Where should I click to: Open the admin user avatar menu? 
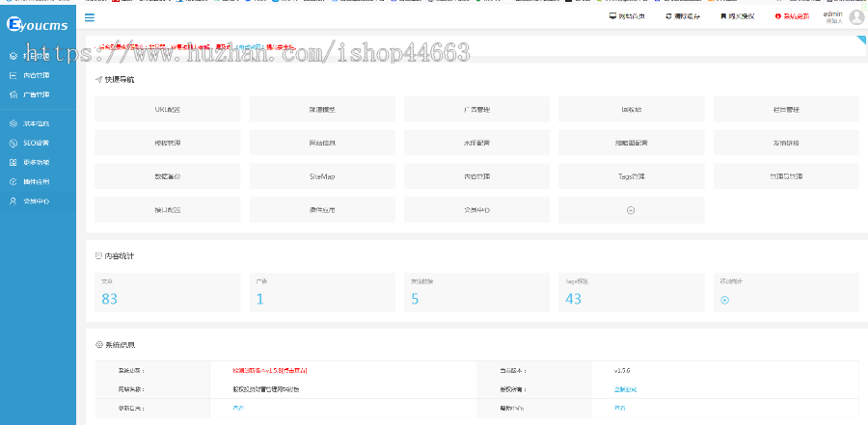[x=857, y=17]
